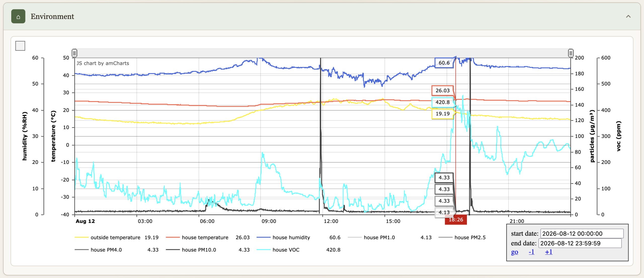This screenshot has height=278, width=644.
Task: Click the +1 day link
Action: pyautogui.click(x=548, y=252)
